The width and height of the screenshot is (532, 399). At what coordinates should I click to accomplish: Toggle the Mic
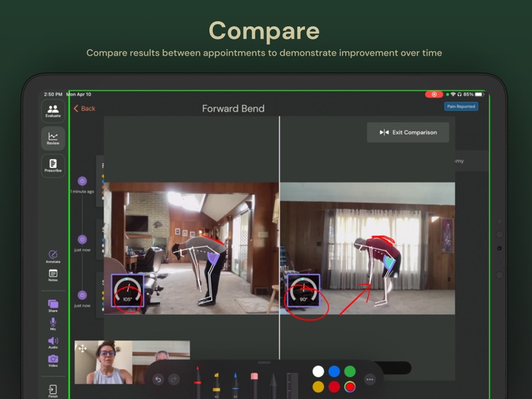(x=53, y=324)
